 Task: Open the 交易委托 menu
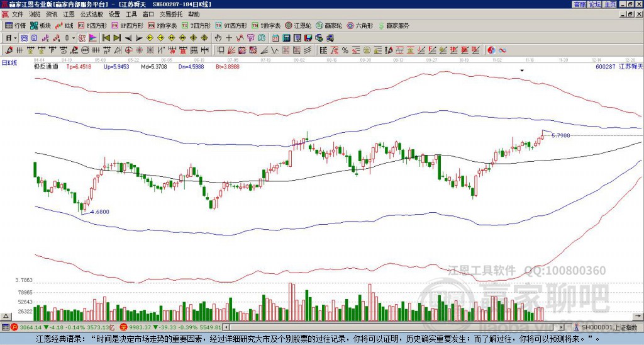[171, 14]
